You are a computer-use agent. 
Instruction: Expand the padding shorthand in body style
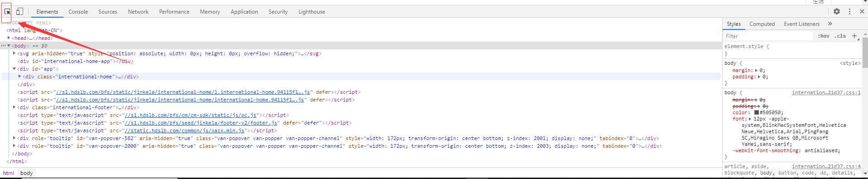coord(759,77)
